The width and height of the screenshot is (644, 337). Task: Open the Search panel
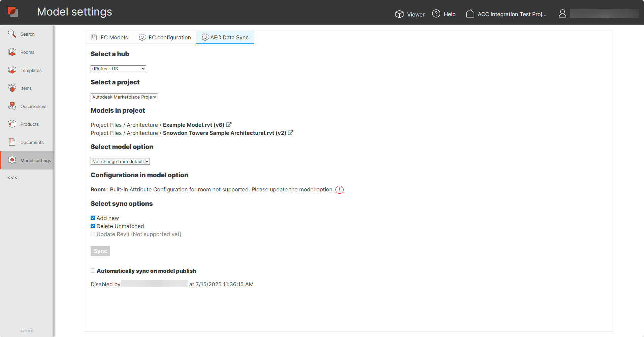pyautogui.click(x=27, y=34)
